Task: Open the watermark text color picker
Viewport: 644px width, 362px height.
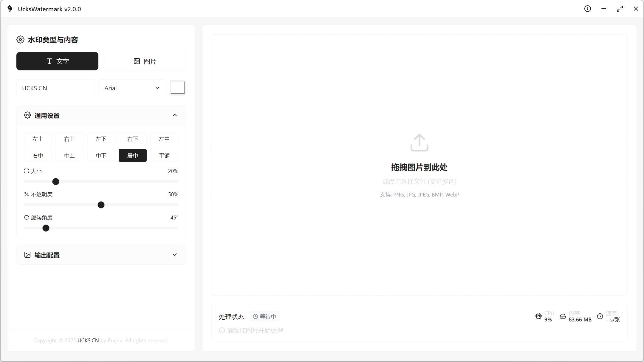Action: coord(177,87)
